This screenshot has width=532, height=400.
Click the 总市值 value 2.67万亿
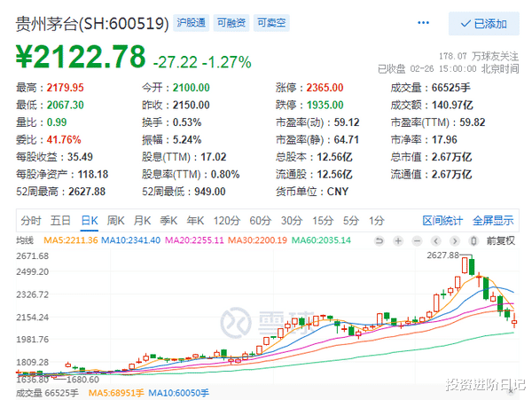(451, 157)
